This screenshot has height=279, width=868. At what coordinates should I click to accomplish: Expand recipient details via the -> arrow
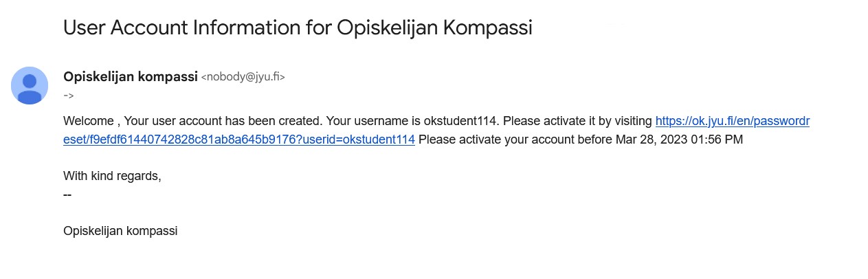(x=69, y=96)
